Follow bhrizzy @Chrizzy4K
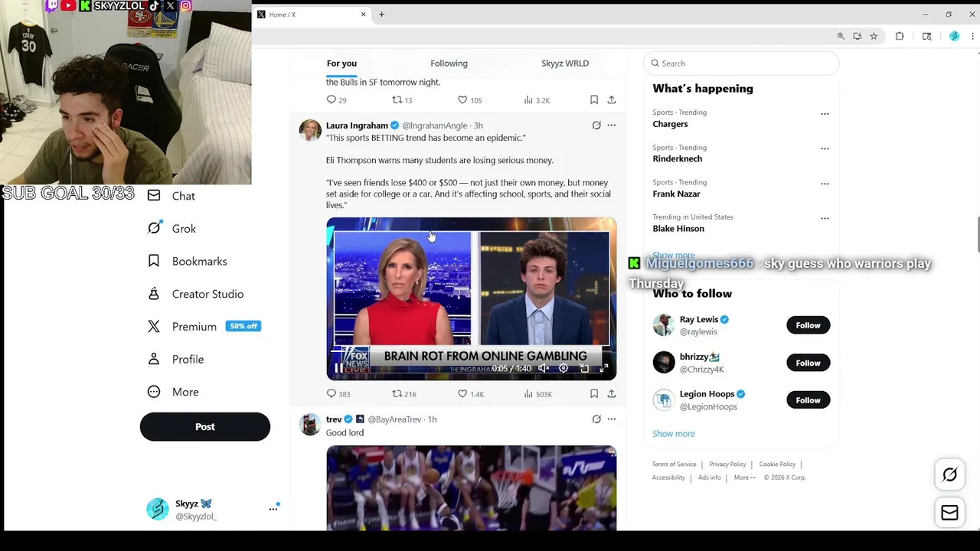The height and width of the screenshot is (551, 980). 808,363
